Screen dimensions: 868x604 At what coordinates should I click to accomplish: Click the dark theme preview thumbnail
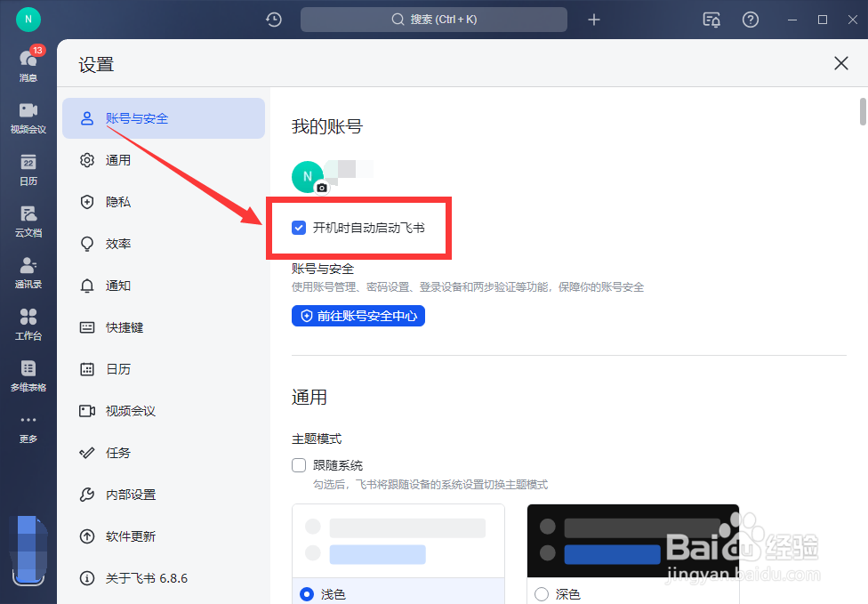[x=632, y=541]
